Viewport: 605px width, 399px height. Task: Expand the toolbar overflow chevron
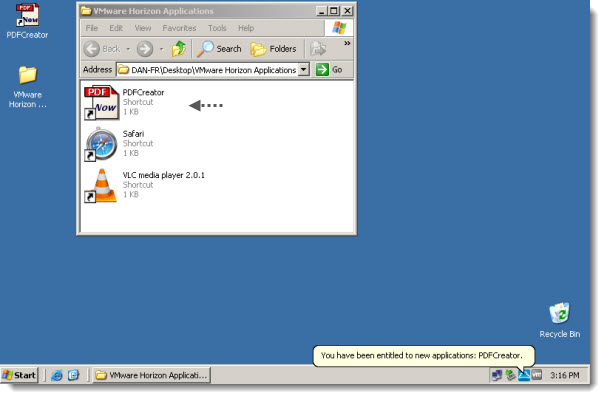coord(347,43)
